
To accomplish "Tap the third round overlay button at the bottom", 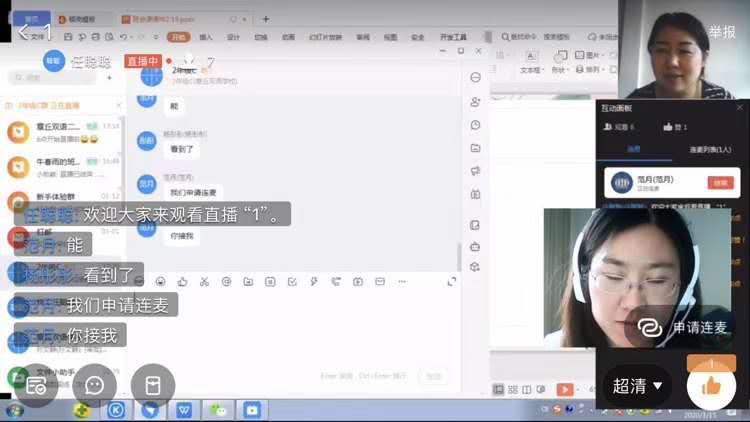I will click(153, 385).
